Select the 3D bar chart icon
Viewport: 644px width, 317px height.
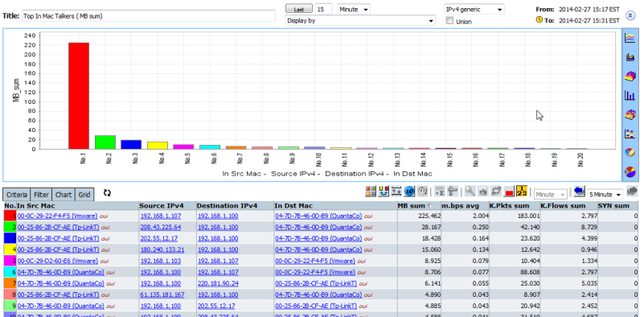click(x=630, y=114)
